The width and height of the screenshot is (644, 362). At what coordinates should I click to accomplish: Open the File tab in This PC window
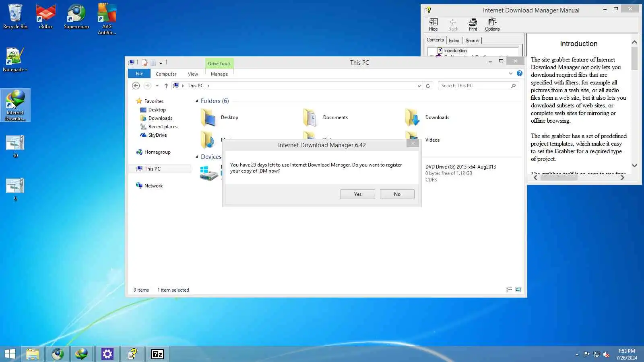139,74
